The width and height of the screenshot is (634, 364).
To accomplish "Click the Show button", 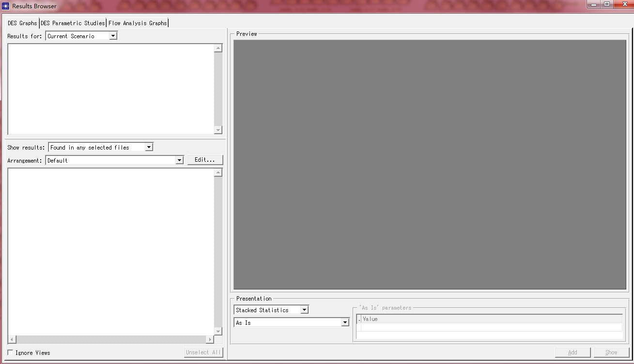I will pos(611,352).
